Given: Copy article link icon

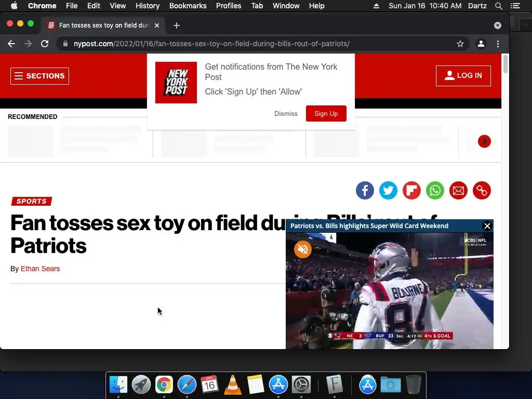Looking at the screenshot, I should (482, 190).
